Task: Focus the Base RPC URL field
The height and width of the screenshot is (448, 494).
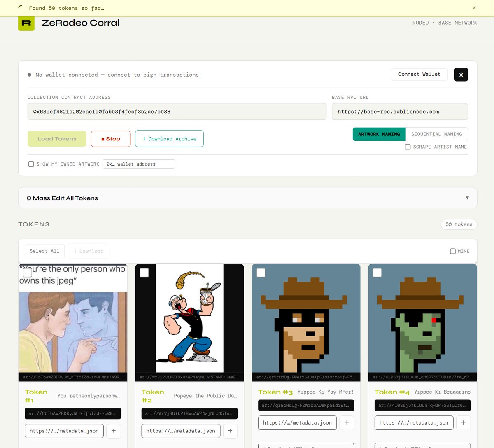Action: click(400, 112)
